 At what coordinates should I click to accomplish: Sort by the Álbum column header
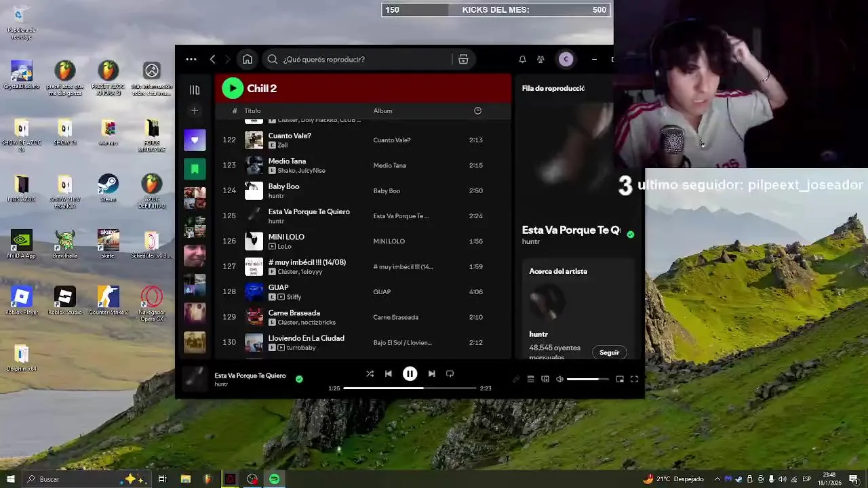click(x=382, y=111)
